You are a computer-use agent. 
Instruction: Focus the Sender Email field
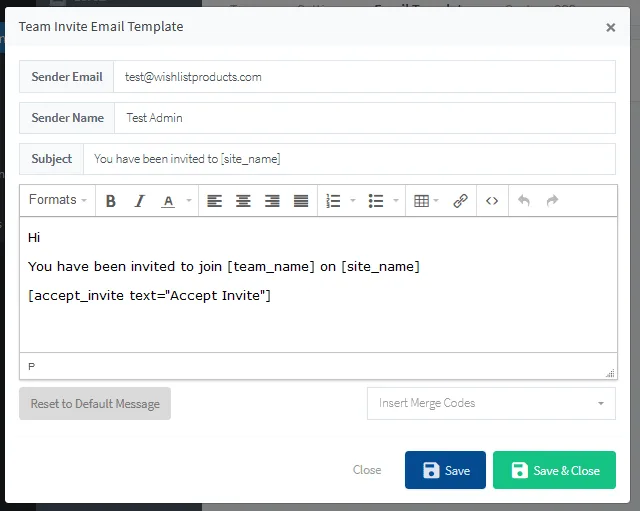pyautogui.click(x=364, y=77)
